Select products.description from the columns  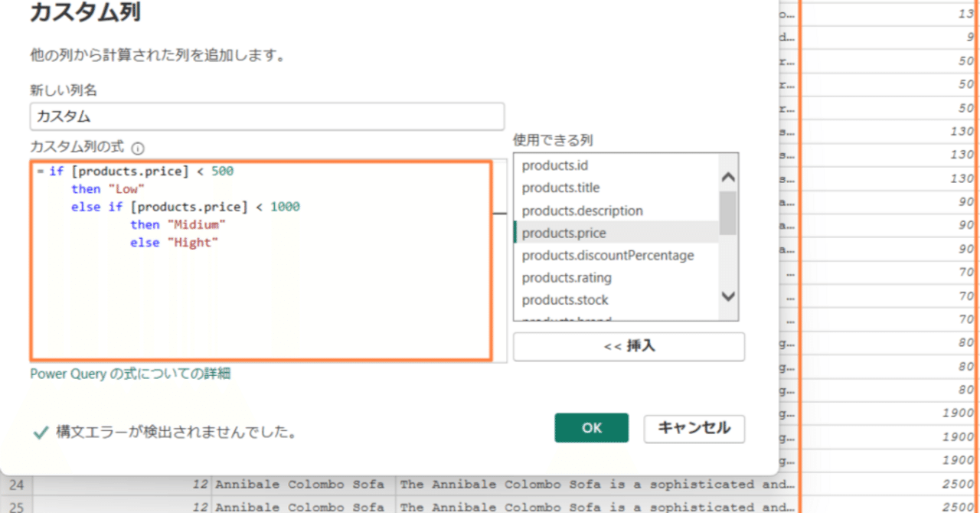click(582, 210)
